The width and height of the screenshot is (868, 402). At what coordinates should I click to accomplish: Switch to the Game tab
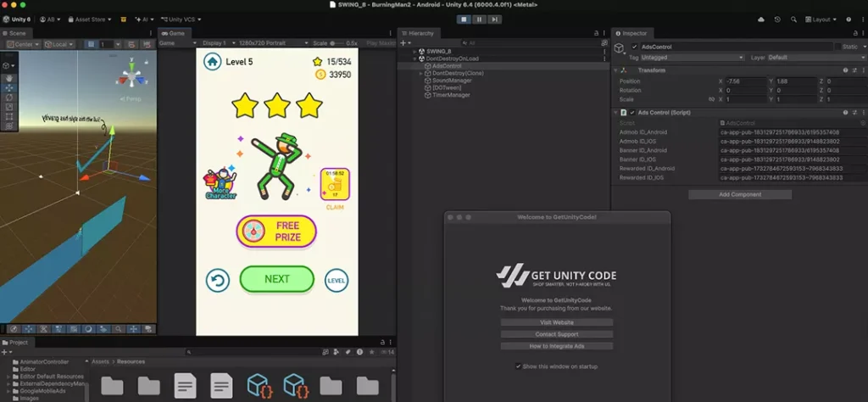[x=173, y=33]
